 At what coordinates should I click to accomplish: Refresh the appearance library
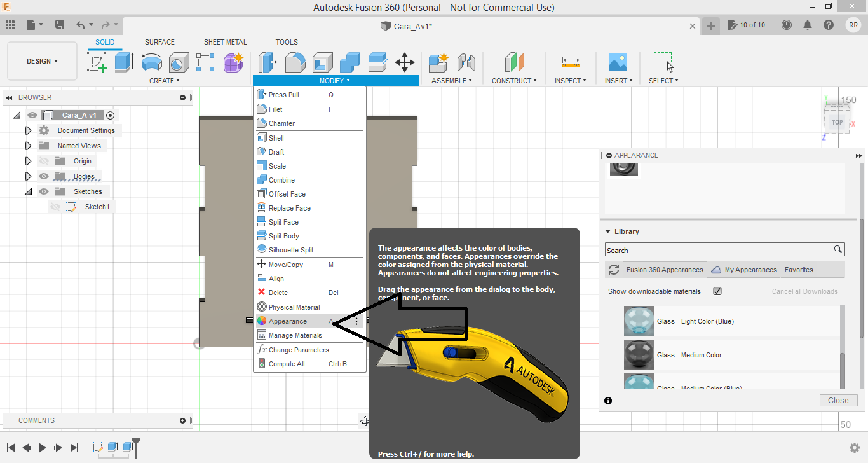click(614, 270)
